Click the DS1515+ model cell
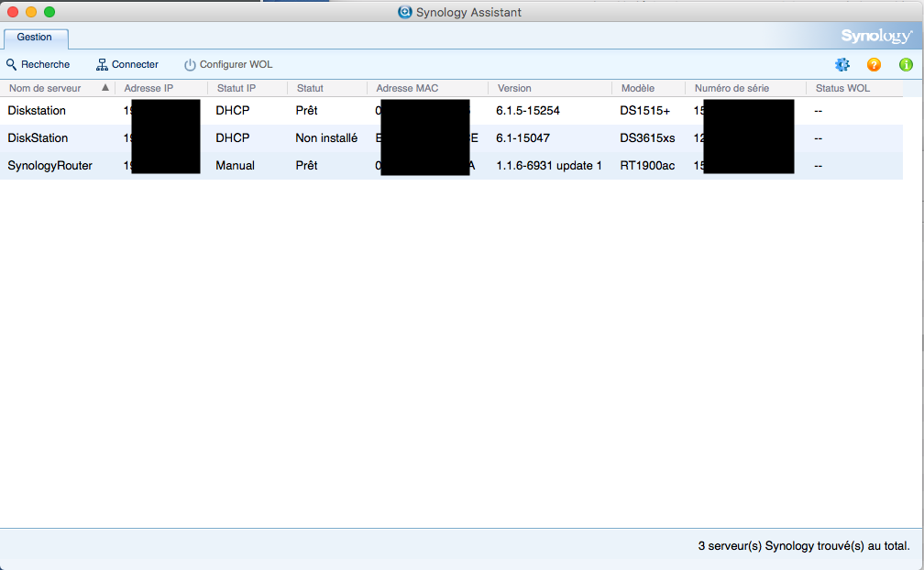 (x=644, y=111)
